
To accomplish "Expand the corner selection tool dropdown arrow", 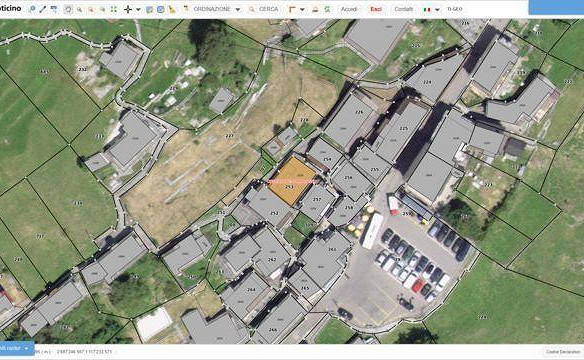I will (x=302, y=9).
